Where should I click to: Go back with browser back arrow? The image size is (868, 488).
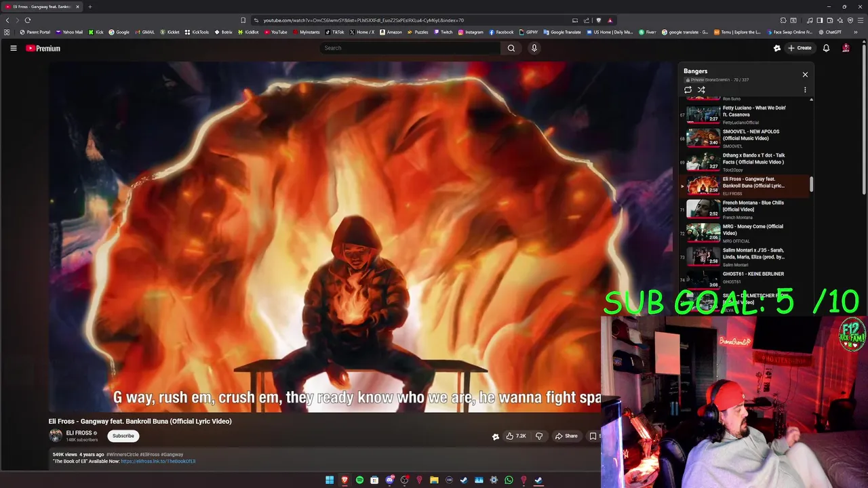pyautogui.click(x=7, y=20)
